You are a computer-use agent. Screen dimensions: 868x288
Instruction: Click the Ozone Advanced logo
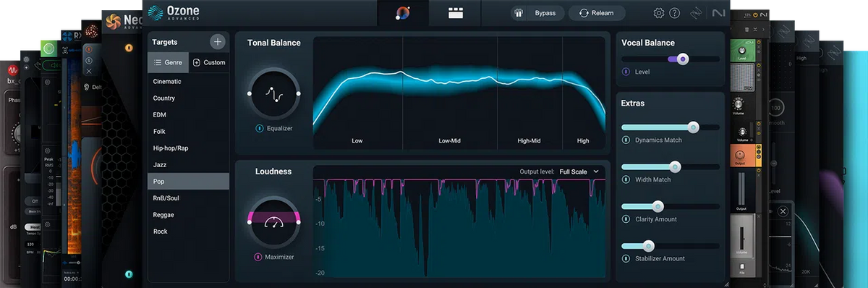pos(174,13)
